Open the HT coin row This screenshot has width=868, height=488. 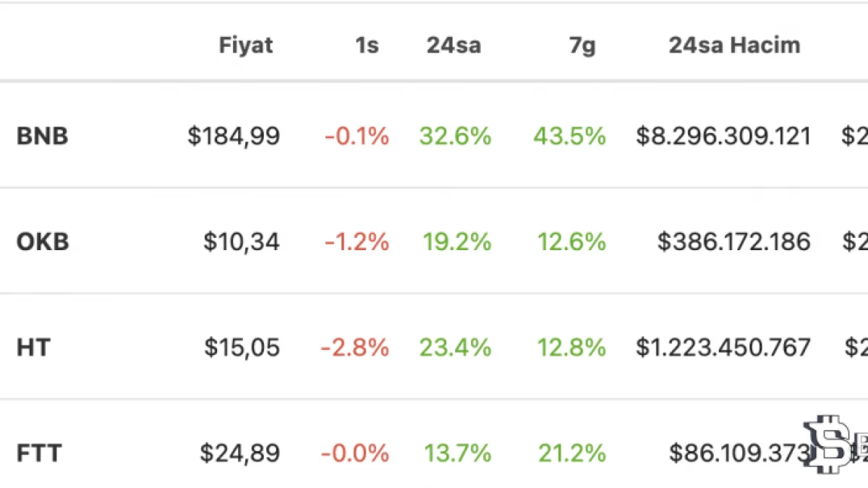(33, 348)
